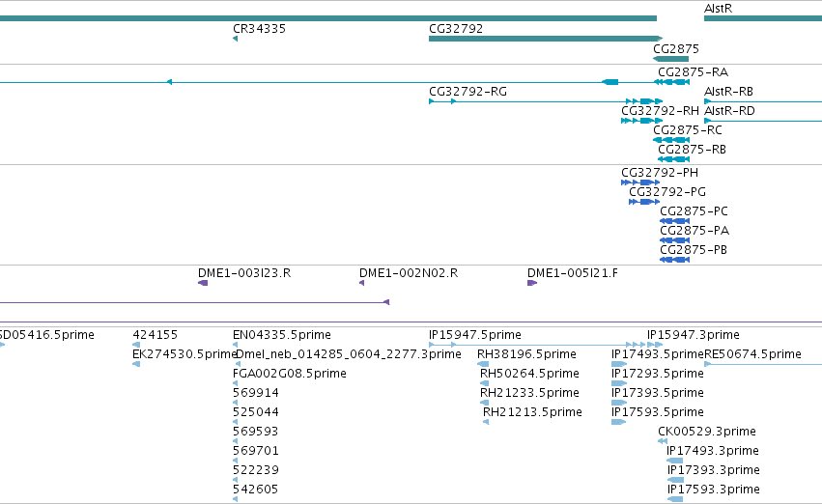Select EST IP17493.3prime
This screenshot has width=822, height=504.
pyautogui.click(x=713, y=452)
